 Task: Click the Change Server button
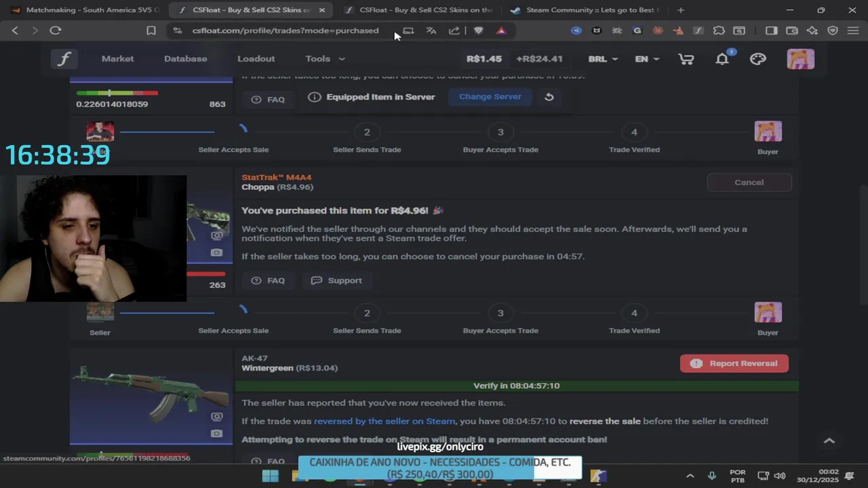[x=490, y=97]
